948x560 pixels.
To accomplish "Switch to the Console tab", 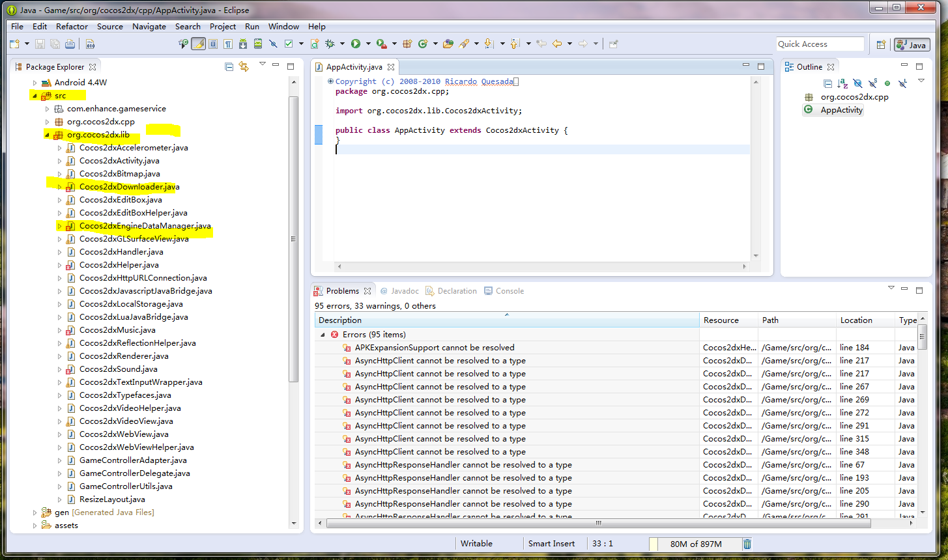I will coord(510,291).
